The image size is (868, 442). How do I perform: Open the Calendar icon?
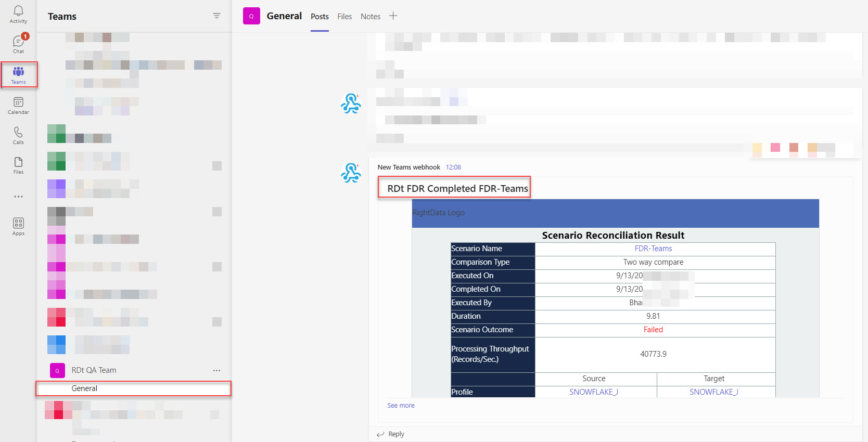pos(18,106)
